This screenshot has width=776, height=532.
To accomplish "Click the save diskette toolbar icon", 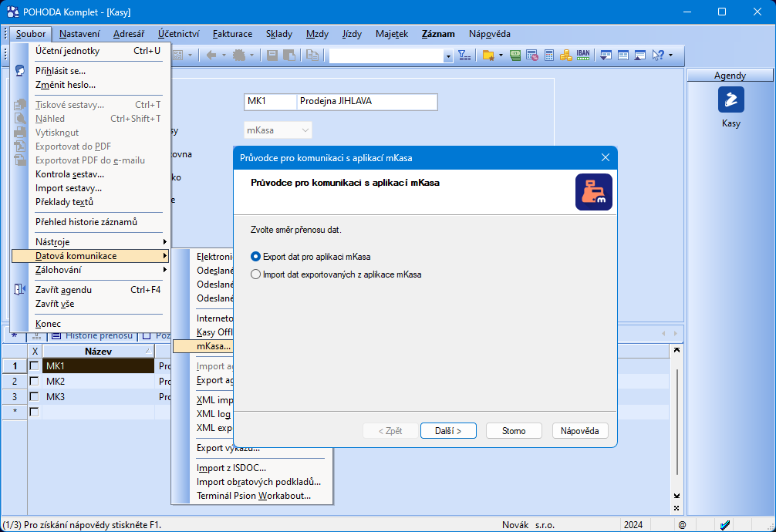I will coord(272,56).
